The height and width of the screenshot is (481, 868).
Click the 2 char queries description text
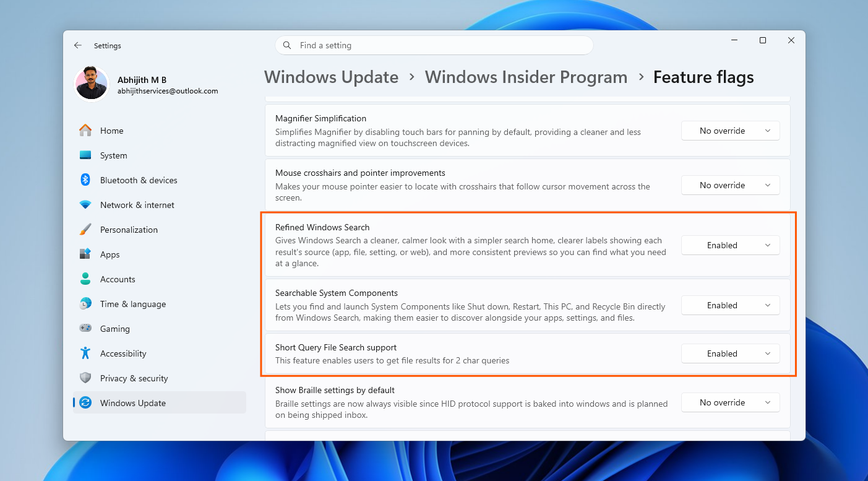click(392, 360)
